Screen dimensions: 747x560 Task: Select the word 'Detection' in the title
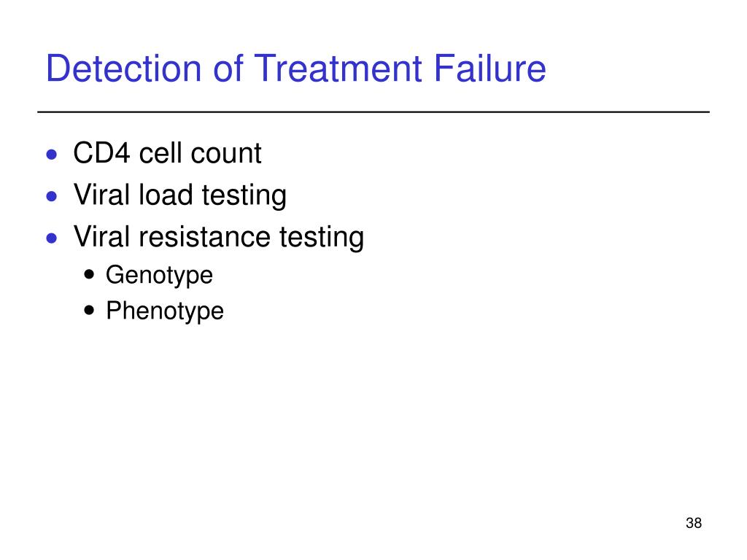(124, 69)
